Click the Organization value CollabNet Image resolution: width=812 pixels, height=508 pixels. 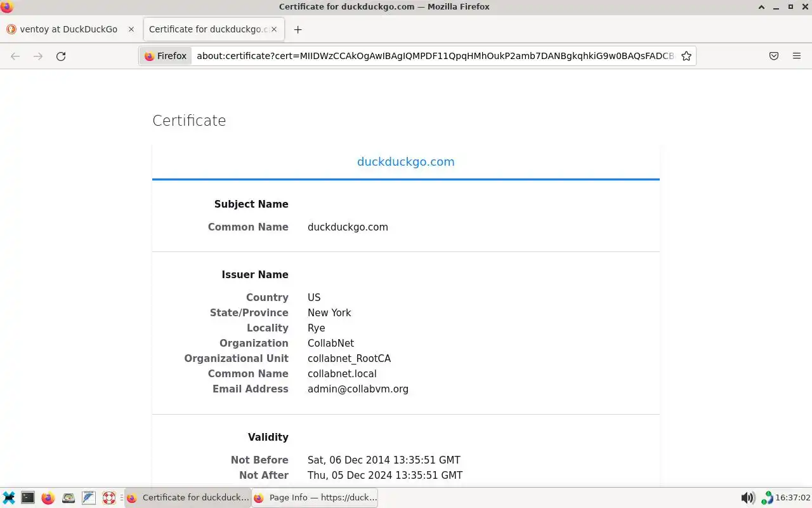point(331,344)
